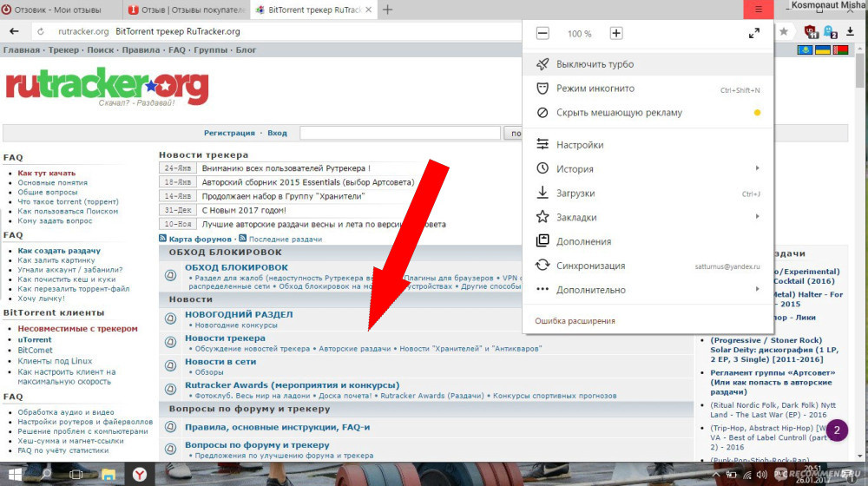The height and width of the screenshot is (486, 868).
Task: Click forum icon beside Новости в сети
Action: pyautogui.click(x=170, y=366)
